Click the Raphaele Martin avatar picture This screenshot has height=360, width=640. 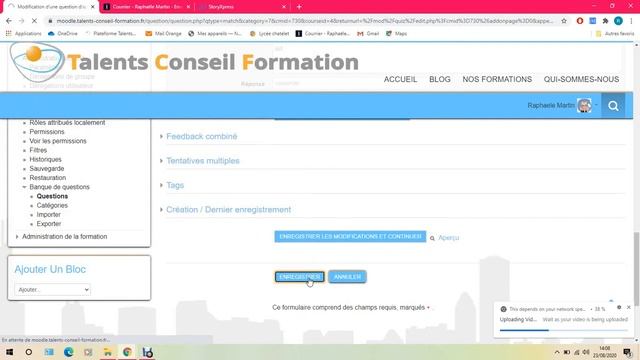point(584,106)
